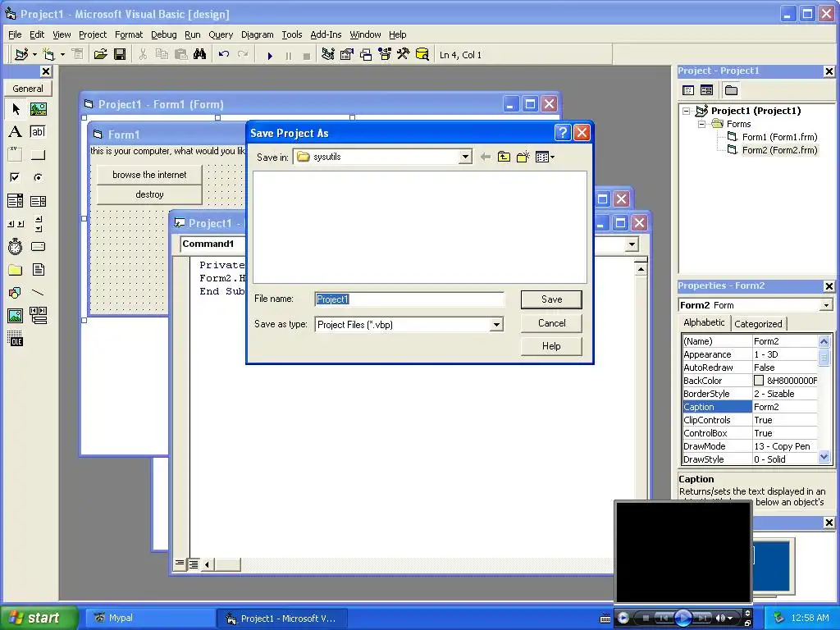Click View Object in Project panel
Viewport: 840px width, 630px height.
[706, 90]
